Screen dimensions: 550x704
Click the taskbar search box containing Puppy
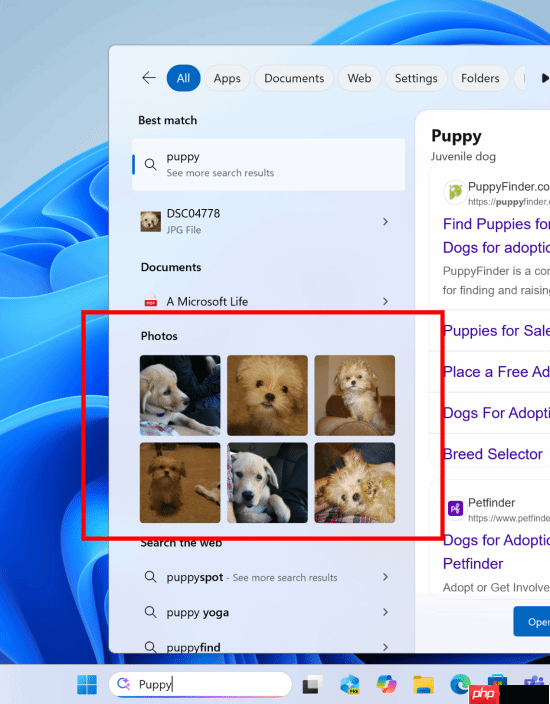200,684
